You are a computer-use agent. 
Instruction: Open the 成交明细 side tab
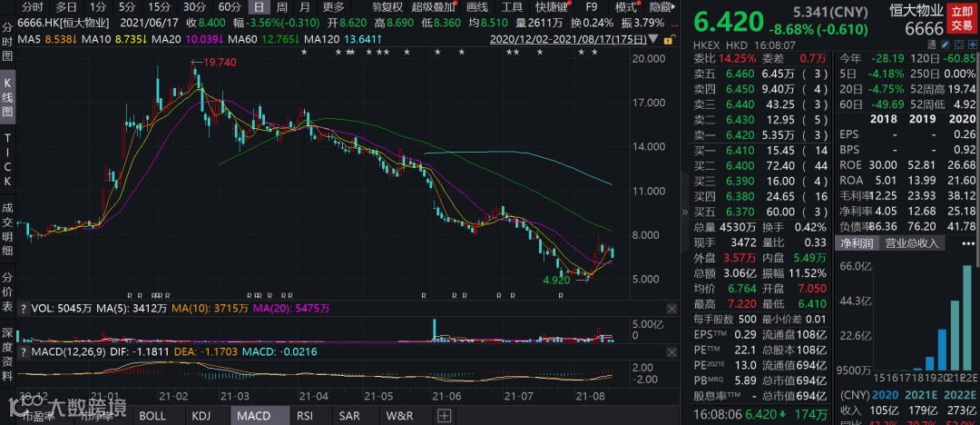tap(8, 231)
